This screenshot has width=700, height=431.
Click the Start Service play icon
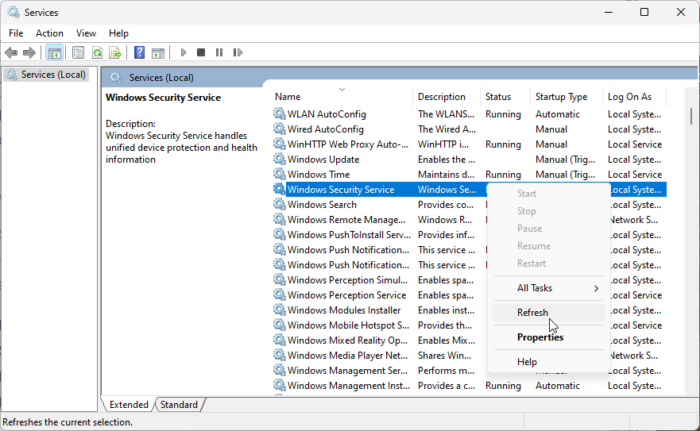pyautogui.click(x=183, y=53)
